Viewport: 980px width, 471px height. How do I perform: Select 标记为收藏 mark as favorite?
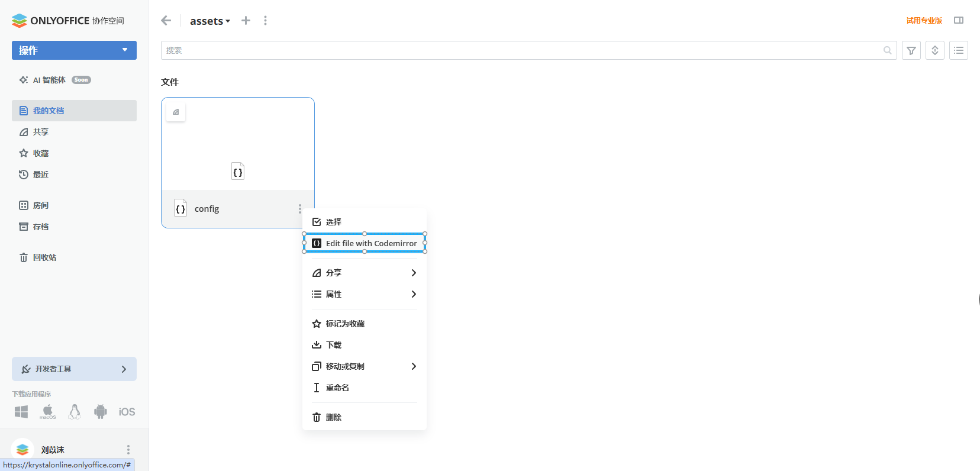[x=365, y=324]
